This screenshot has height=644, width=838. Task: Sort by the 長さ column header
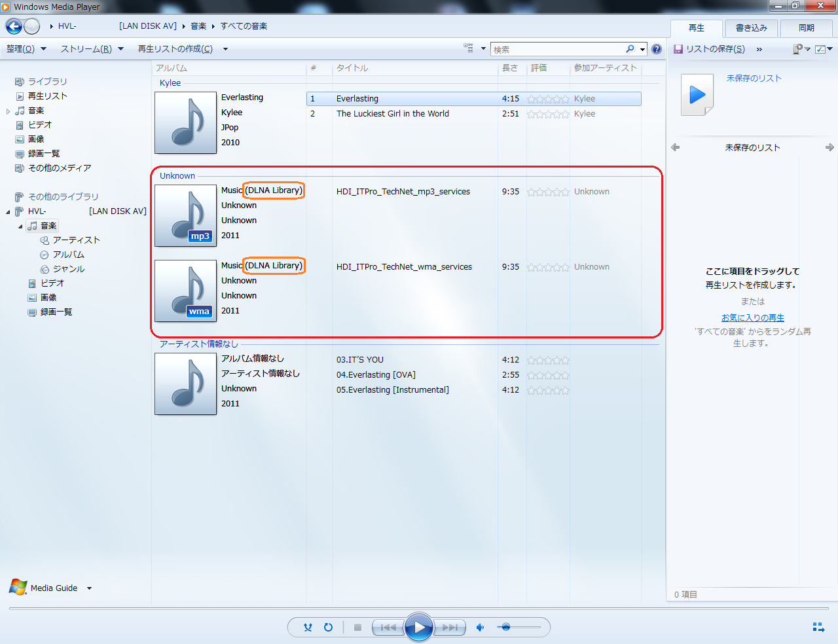[x=512, y=68]
